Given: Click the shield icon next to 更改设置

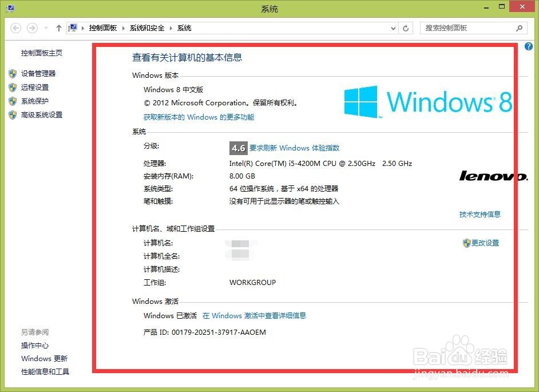Looking at the screenshot, I should [466, 243].
